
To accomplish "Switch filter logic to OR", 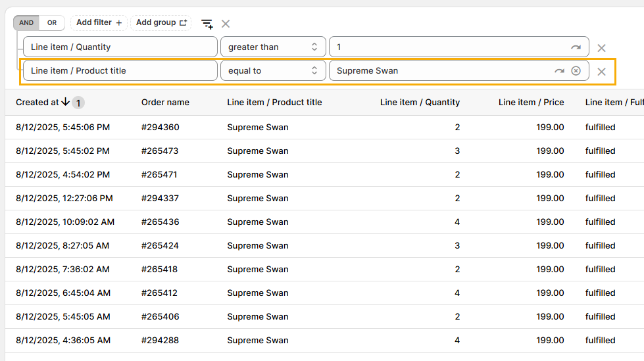I will coord(52,23).
